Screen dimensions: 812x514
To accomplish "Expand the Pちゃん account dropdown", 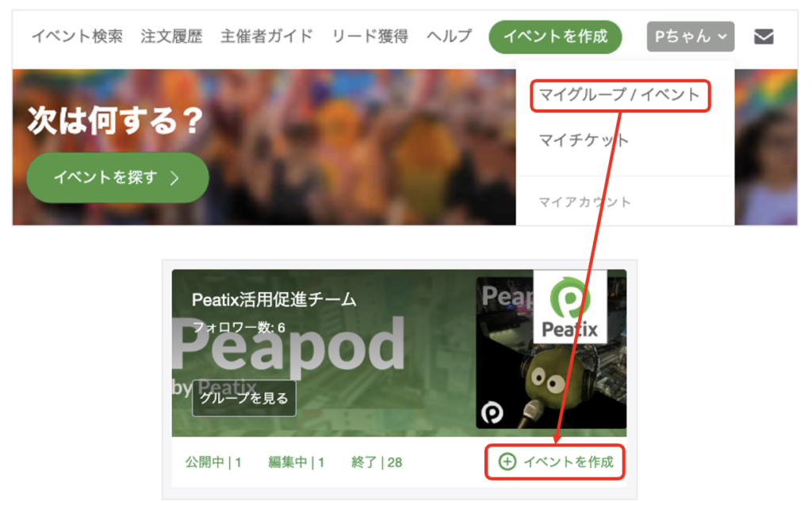I will click(691, 36).
